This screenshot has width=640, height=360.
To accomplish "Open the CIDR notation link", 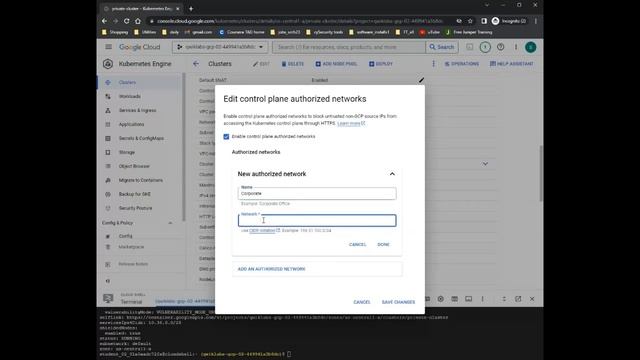I will click(264, 231).
